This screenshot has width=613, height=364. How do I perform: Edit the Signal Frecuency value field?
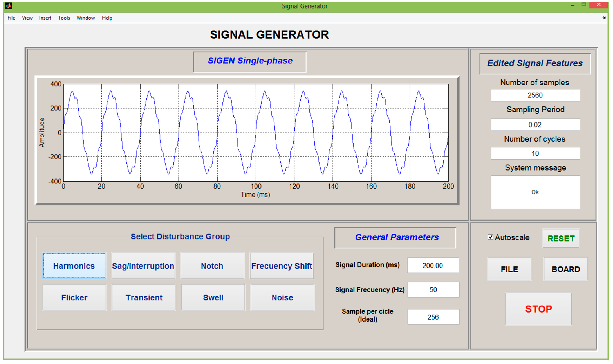point(433,290)
